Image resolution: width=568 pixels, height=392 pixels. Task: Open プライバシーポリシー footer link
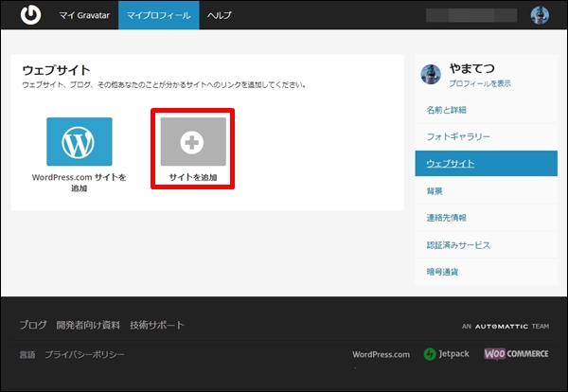click(x=84, y=355)
